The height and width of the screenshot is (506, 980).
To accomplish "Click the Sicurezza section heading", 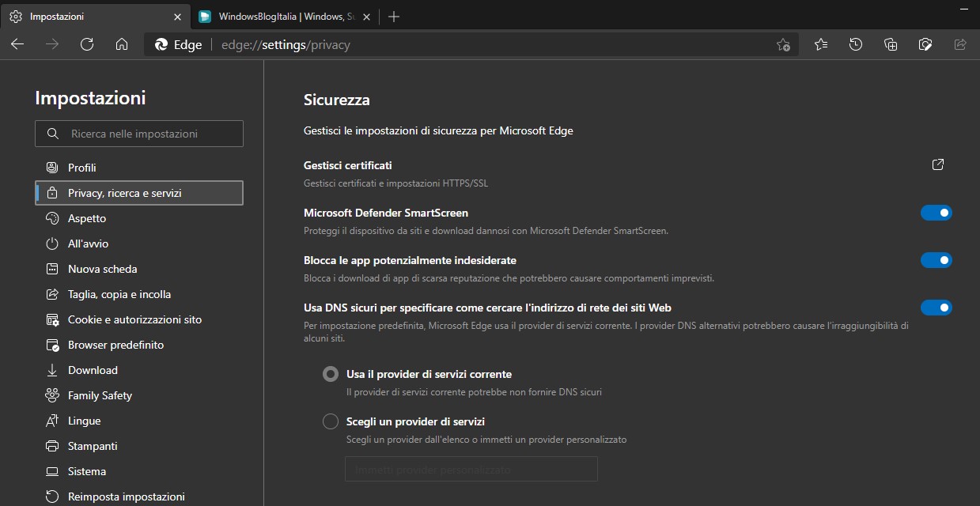I will point(337,100).
